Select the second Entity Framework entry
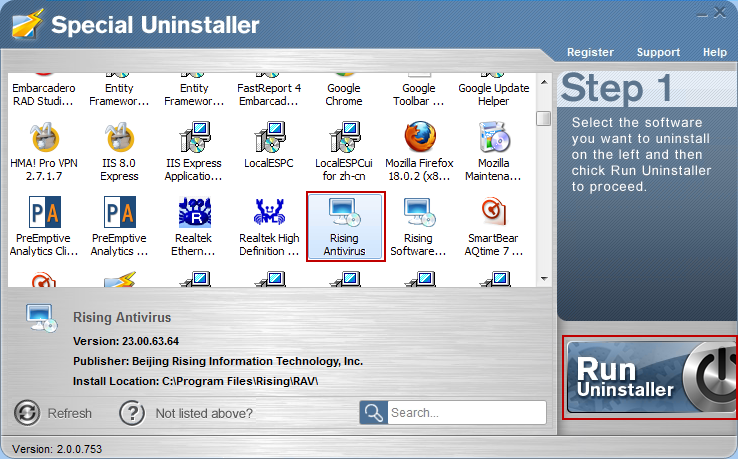The image size is (738, 459). 194,94
